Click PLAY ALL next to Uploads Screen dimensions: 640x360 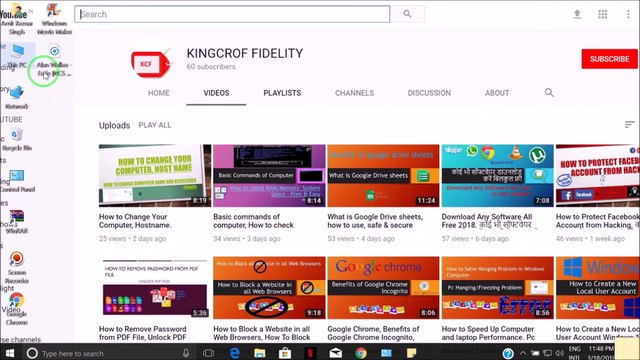pyautogui.click(x=155, y=125)
